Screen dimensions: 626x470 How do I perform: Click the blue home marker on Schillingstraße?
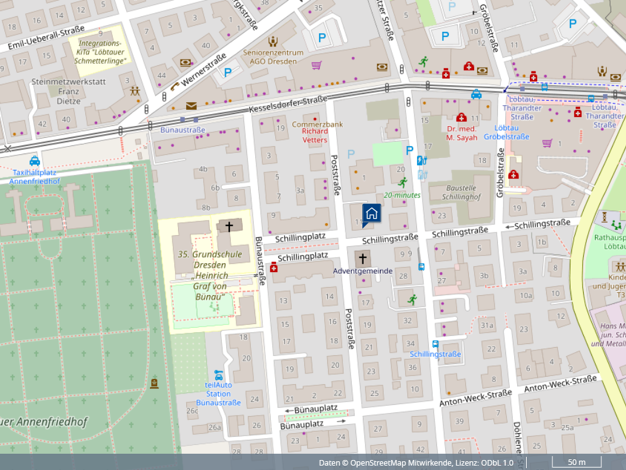click(x=371, y=213)
